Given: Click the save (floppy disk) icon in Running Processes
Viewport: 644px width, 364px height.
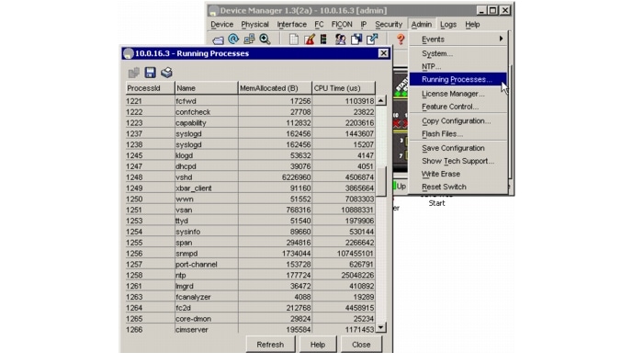Looking at the screenshot, I should 150,73.
